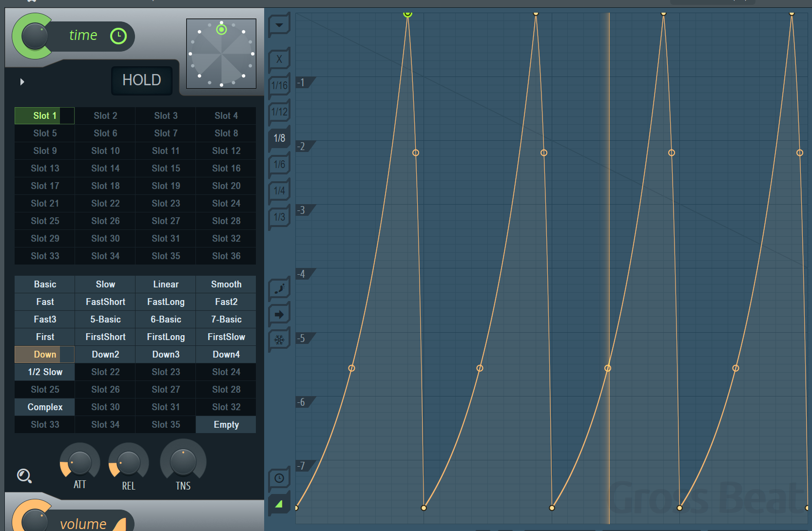Image resolution: width=812 pixels, height=531 pixels.
Task: Click the curve draw mode icon
Action: click(x=279, y=289)
